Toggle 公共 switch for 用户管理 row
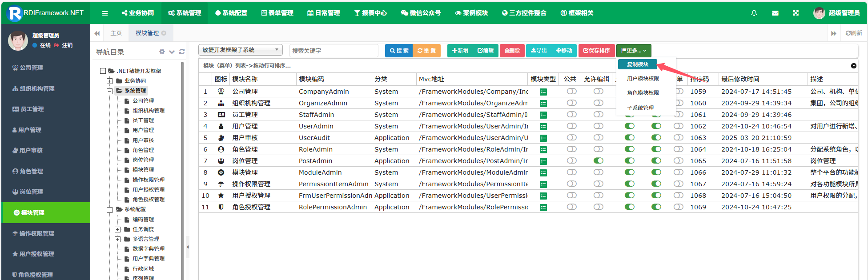Image resolution: width=868 pixels, height=280 pixels. click(572, 126)
